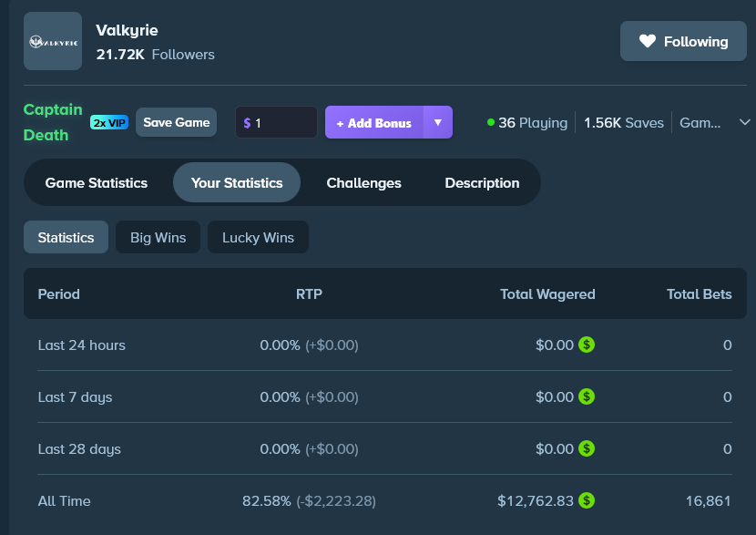Click the green coin icon in Last 28 days row
Image resolution: width=756 pixels, height=535 pixels.
(587, 448)
